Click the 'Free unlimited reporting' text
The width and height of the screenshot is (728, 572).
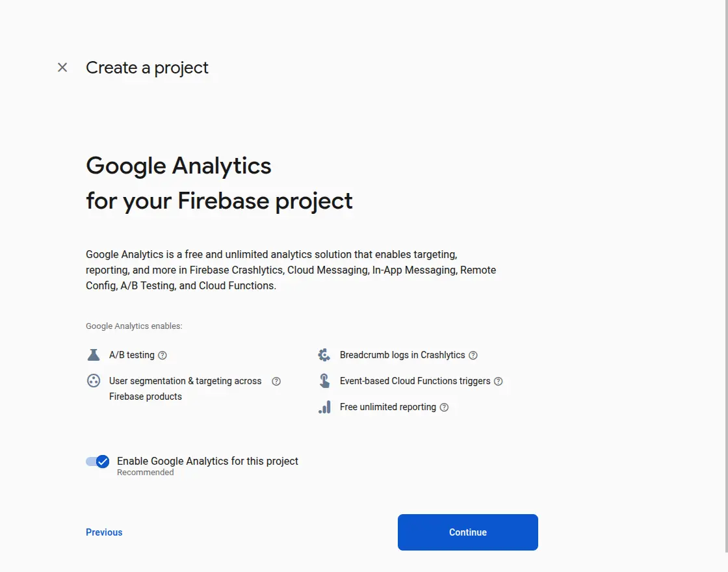coord(388,407)
